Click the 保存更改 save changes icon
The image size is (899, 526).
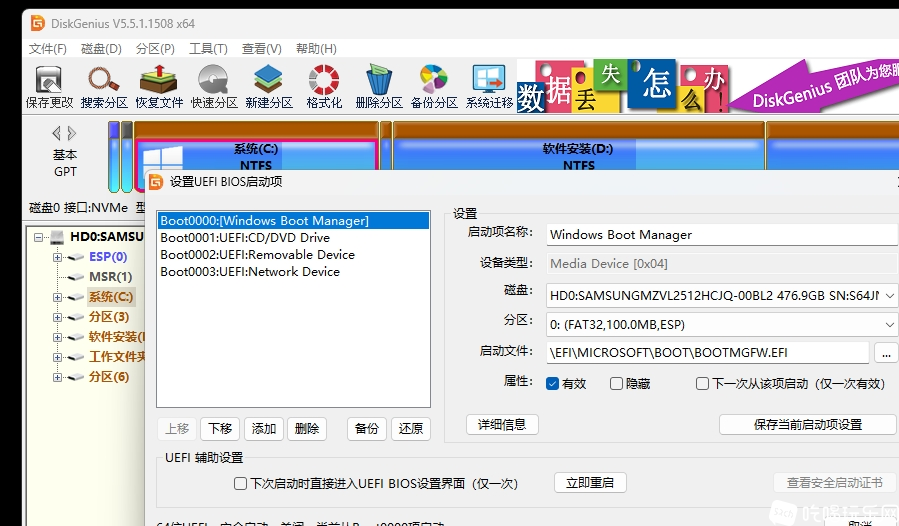(x=49, y=87)
